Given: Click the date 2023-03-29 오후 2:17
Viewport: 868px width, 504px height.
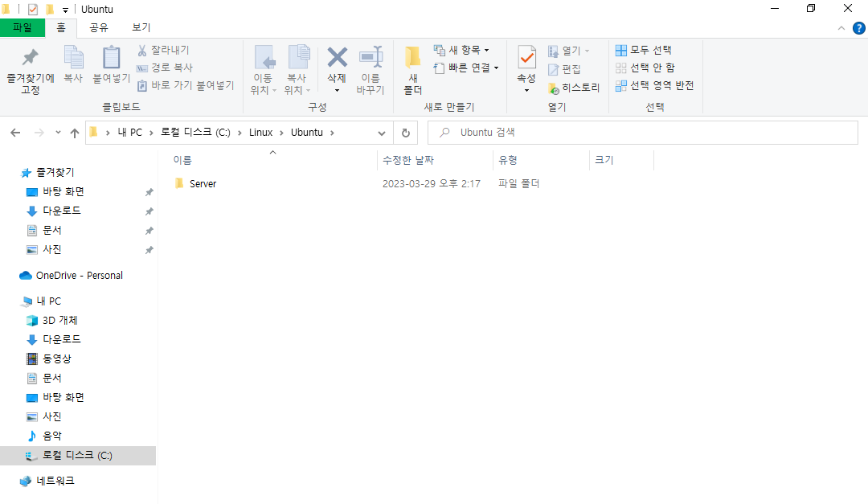Looking at the screenshot, I should (432, 184).
